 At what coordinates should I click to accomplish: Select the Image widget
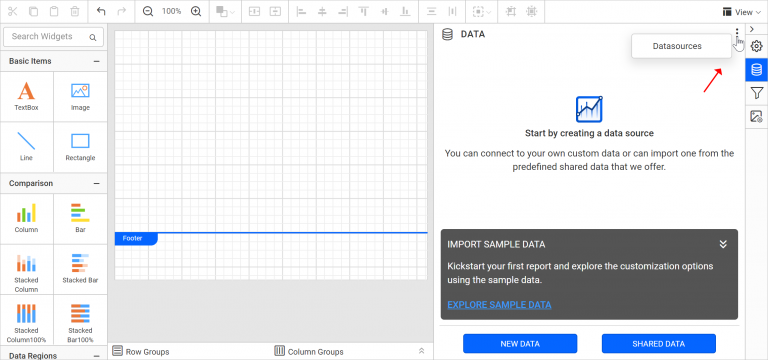pyautogui.click(x=80, y=96)
